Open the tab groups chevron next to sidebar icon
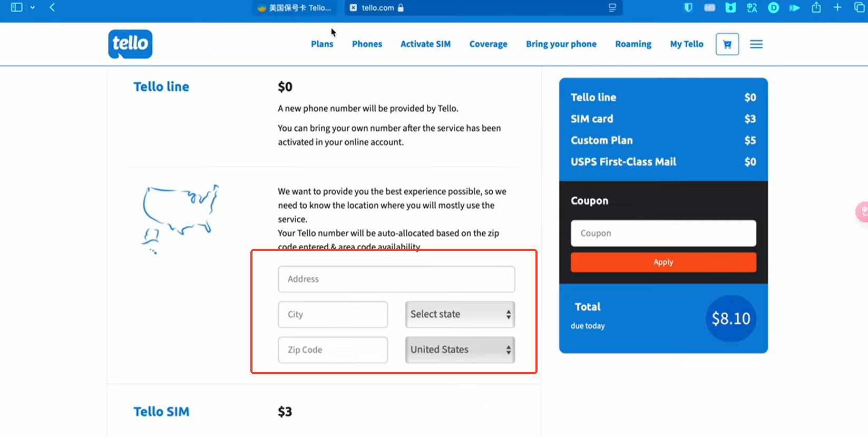The width and height of the screenshot is (868, 437). (33, 7)
